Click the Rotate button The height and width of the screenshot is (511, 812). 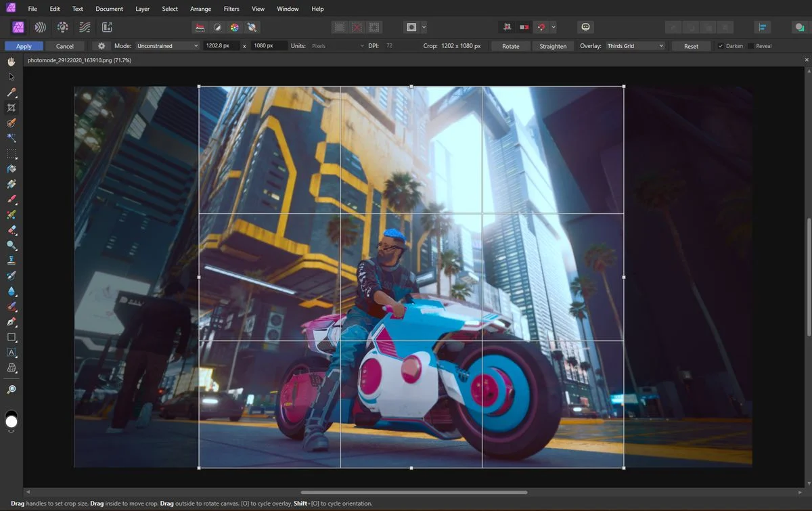pyautogui.click(x=511, y=46)
